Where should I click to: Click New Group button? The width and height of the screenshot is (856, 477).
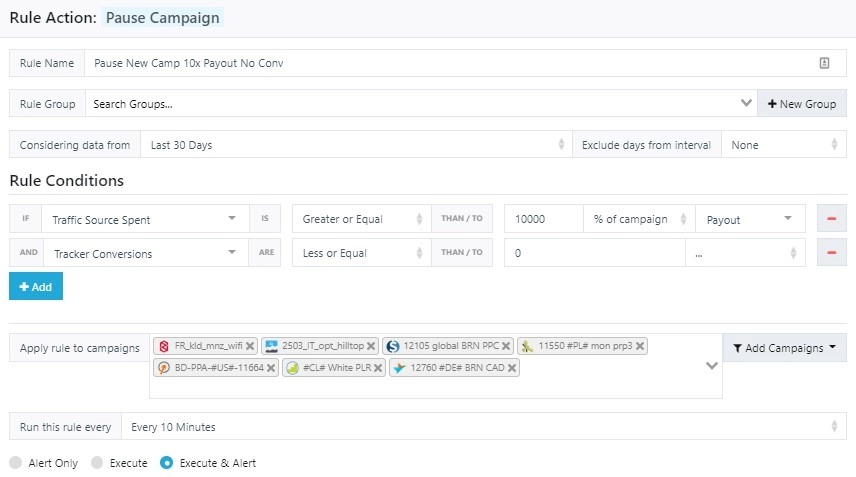click(x=802, y=104)
